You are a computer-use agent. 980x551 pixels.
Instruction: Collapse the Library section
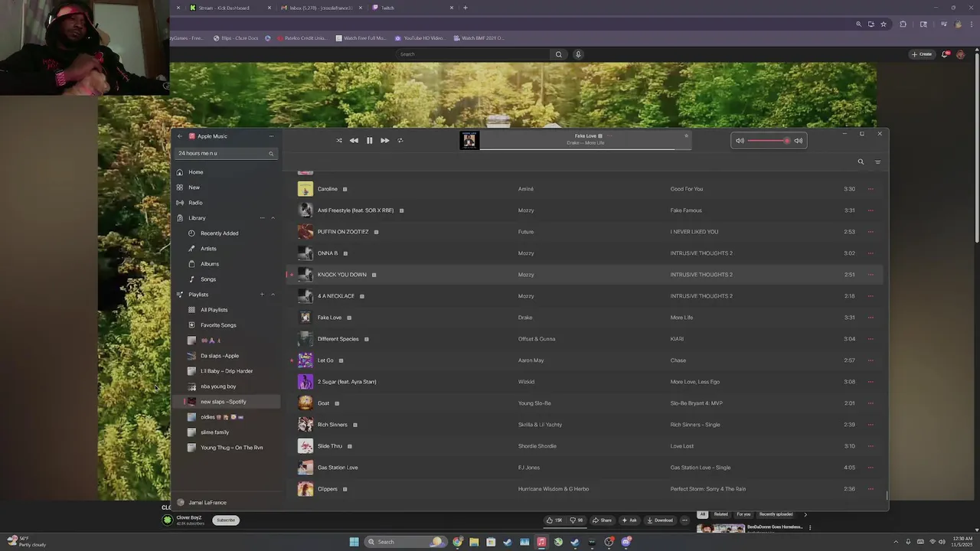pyautogui.click(x=273, y=218)
